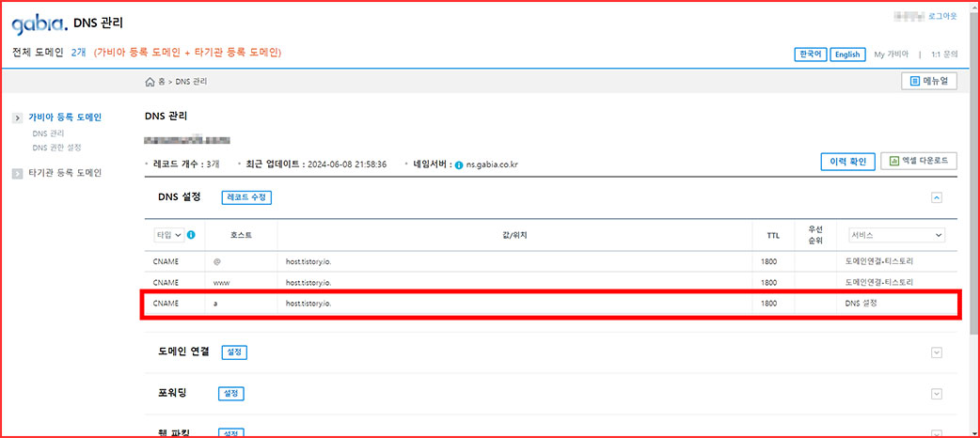Screen dimensions: 980x438
Task: Switch language to English
Action: click(847, 55)
